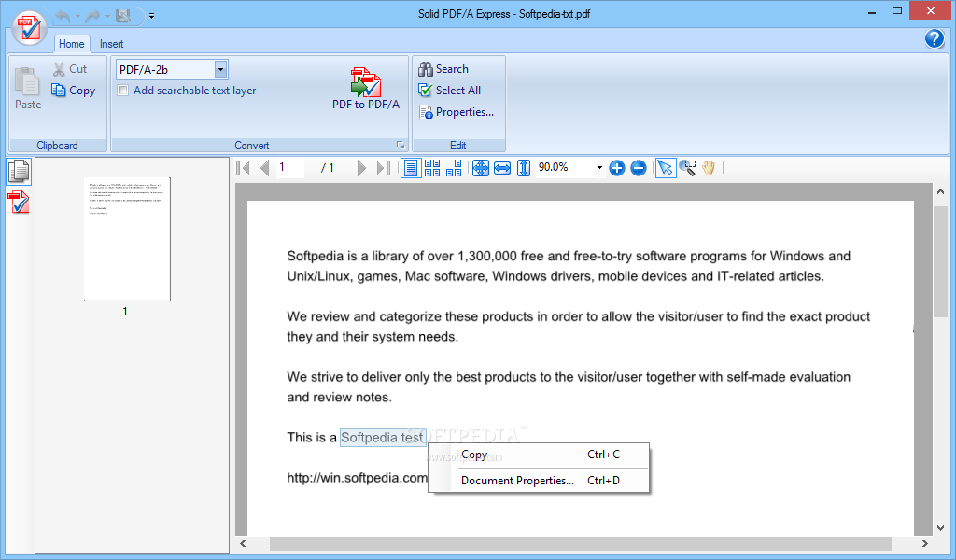The image size is (956, 560).
Task: Click the Undo arrow in quick access toolbar
Action: coord(63,17)
